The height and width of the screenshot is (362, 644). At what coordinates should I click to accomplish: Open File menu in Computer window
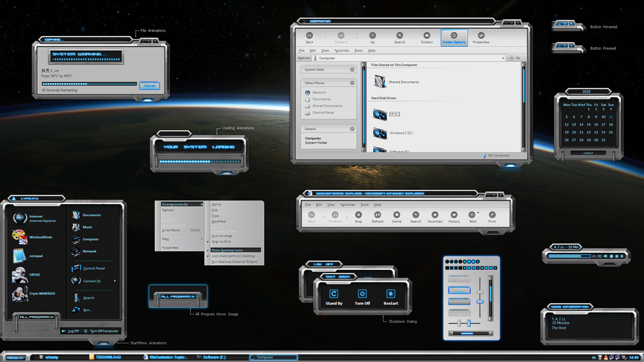pos(301,50)
